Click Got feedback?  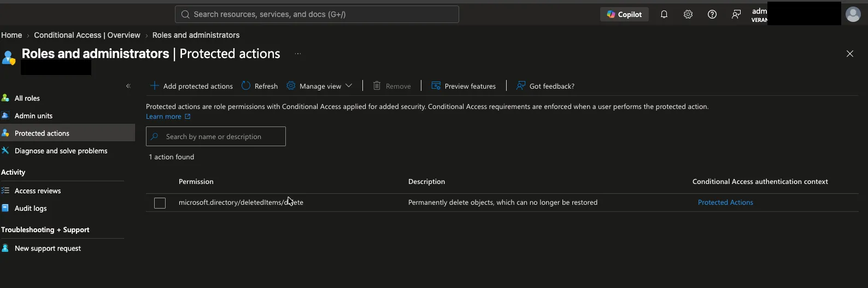[x=546, y=86]
